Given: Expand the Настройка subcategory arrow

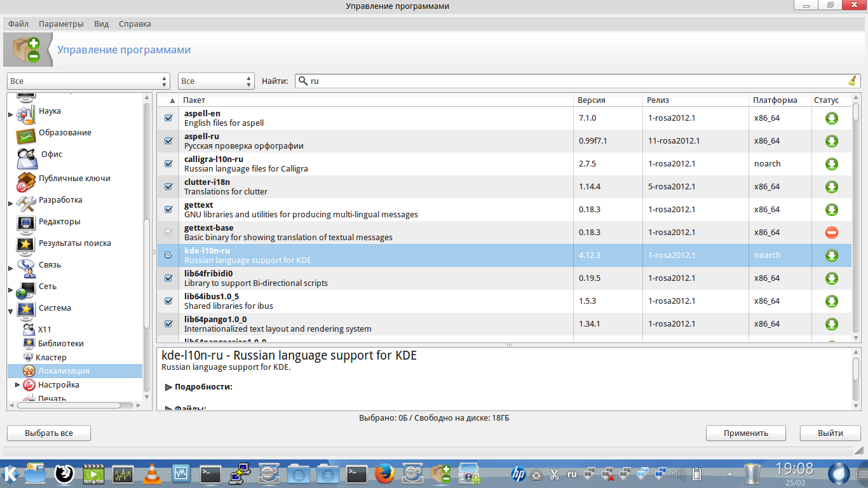Looking at the screenshot, I should point(18,385).
